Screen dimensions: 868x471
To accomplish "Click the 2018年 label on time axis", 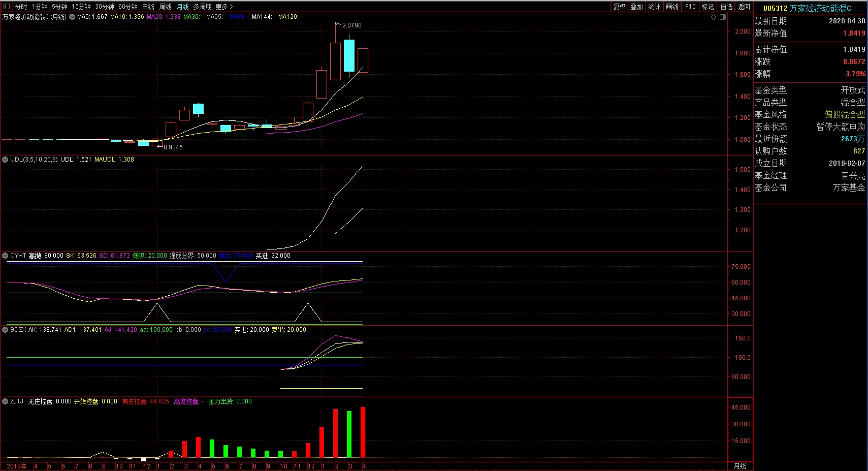I will point(17,466).
